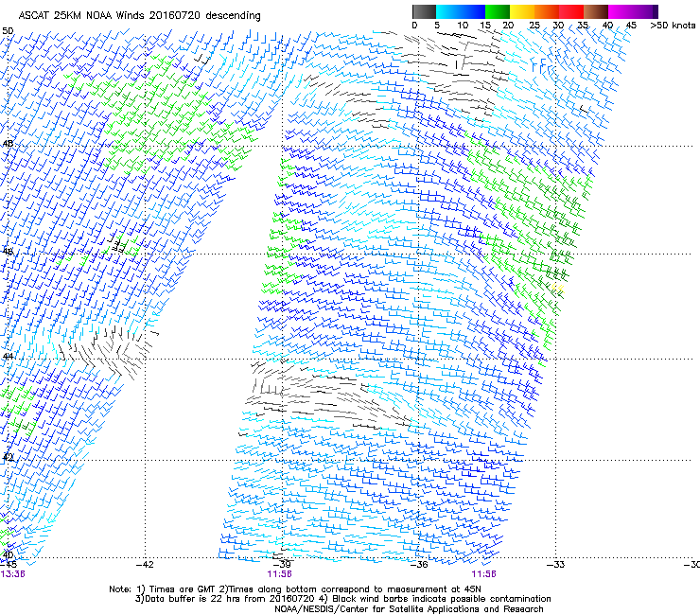Choose the magenta 40-45 knots legend swatch

(x=621, y=11)
